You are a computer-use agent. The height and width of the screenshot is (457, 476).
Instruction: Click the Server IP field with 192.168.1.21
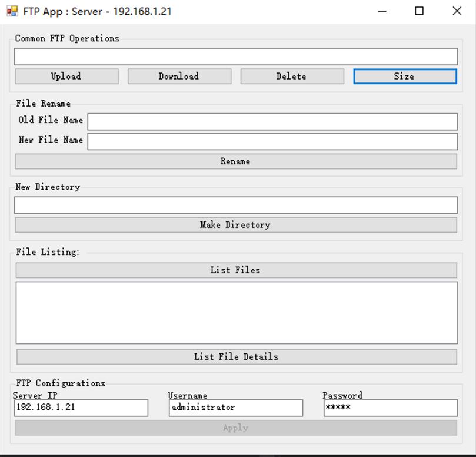pos(81,408)
